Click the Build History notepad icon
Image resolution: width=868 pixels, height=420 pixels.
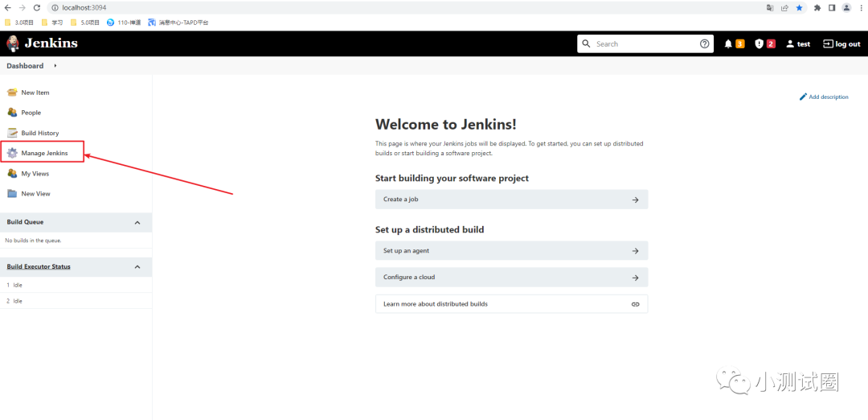click(x=12, y=133)
